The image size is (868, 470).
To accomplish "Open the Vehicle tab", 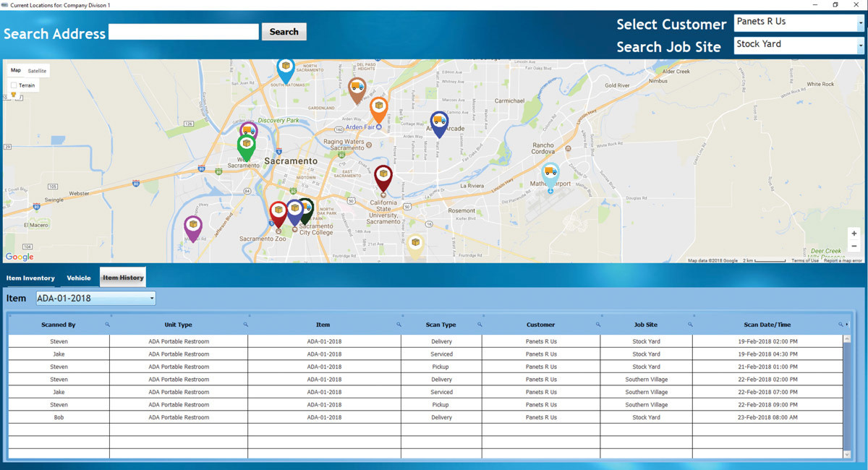I will (x=79, y=278).
